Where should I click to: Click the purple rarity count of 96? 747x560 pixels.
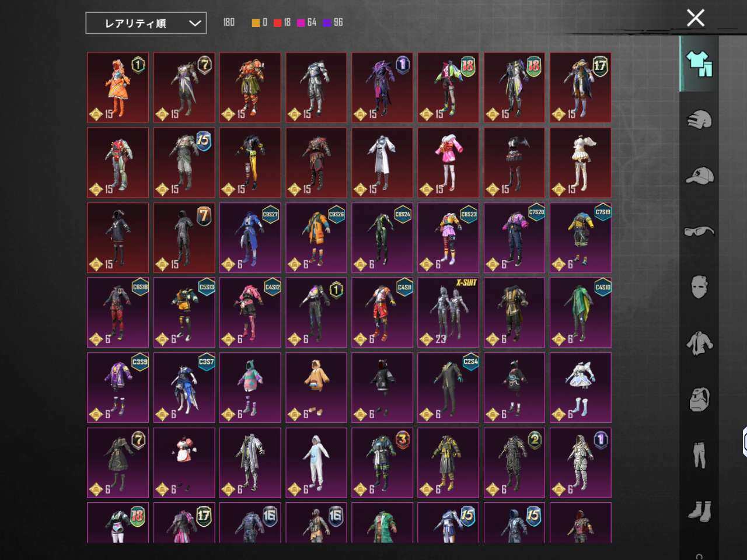click(x=333, y=22)
